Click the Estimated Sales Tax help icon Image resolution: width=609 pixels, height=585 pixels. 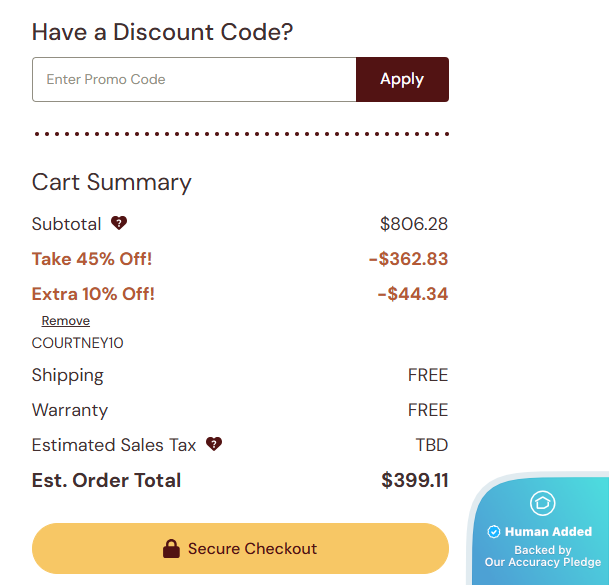pyautogui.click(x=213, y=444)
